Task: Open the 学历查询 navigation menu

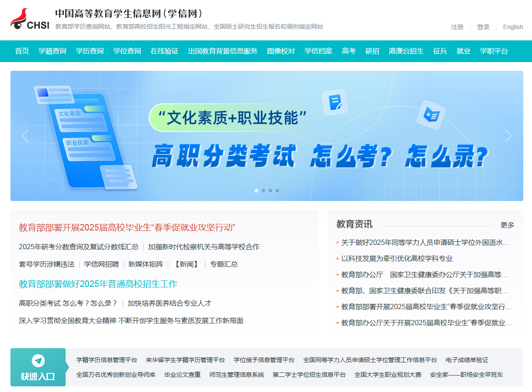Action: (x=90, y=51)
